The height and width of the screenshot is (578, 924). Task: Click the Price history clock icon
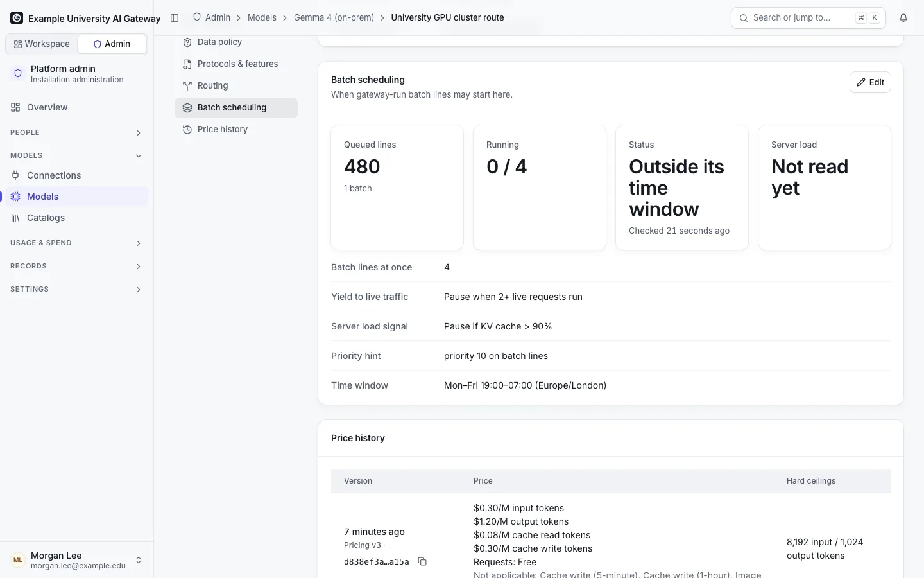[187, 129]
